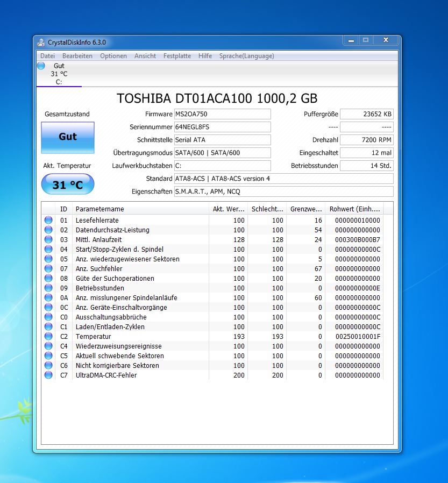The image size is (448, 483).
Task: Click status orb for Aktuell schwebende Sektoren
Action: tap(48, 356)
